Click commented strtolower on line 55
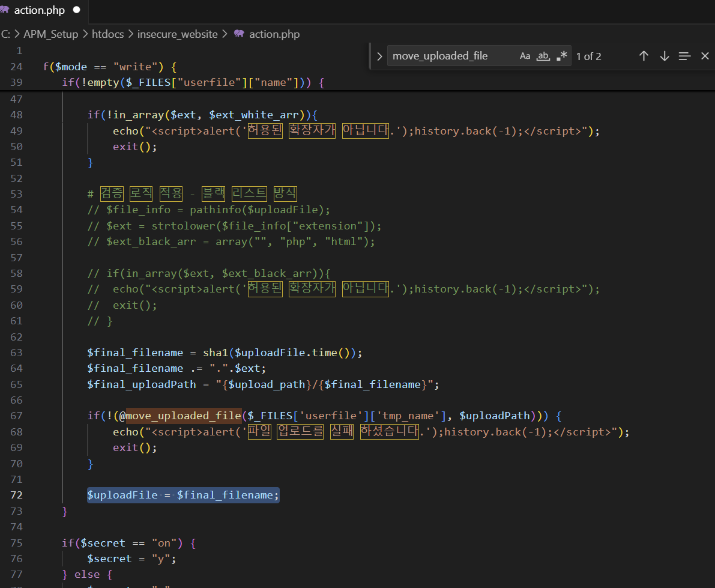 183,226
